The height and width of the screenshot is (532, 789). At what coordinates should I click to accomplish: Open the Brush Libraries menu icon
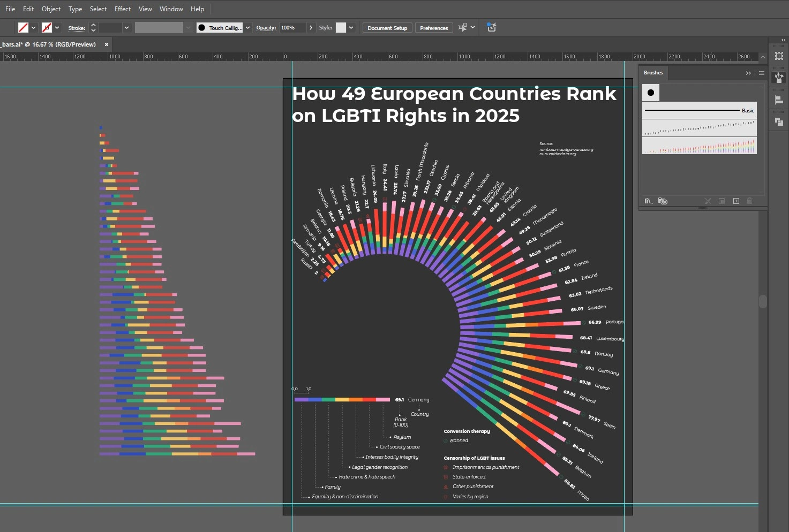tap(649, 201)
